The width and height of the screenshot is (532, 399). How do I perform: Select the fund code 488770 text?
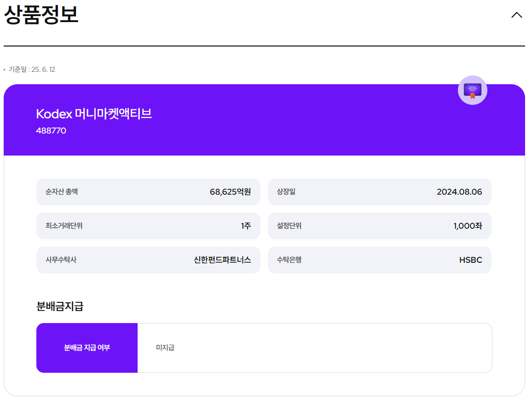pyautogui.click(x=51, y=130)
